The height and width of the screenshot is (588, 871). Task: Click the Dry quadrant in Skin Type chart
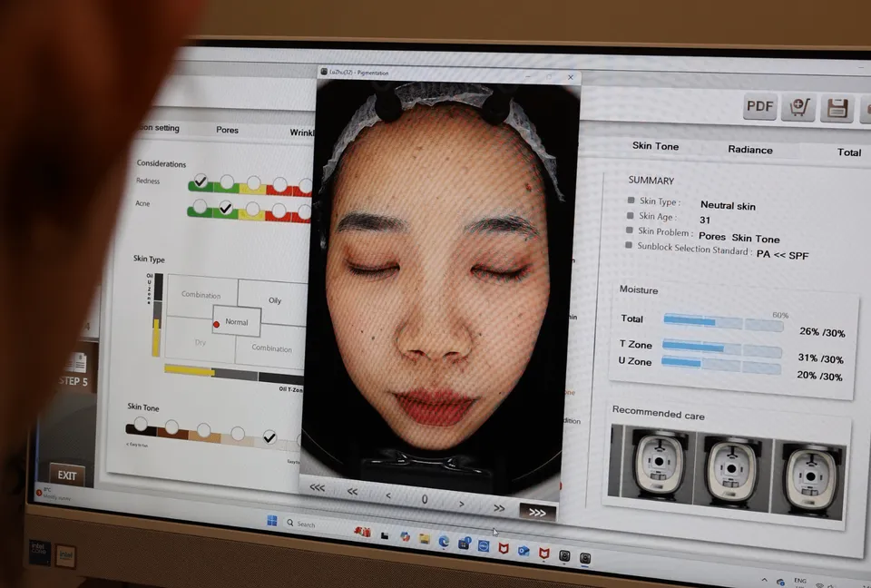click(200, 342)
